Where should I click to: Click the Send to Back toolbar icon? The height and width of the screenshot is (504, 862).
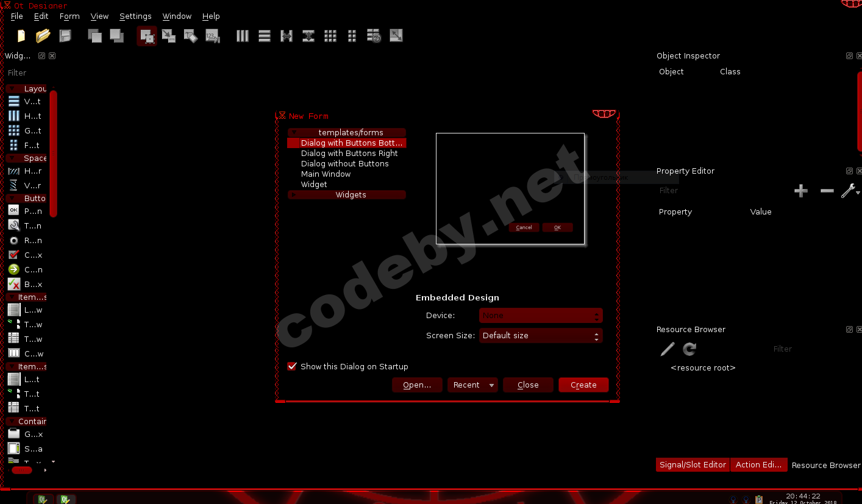tap(94, 36)
